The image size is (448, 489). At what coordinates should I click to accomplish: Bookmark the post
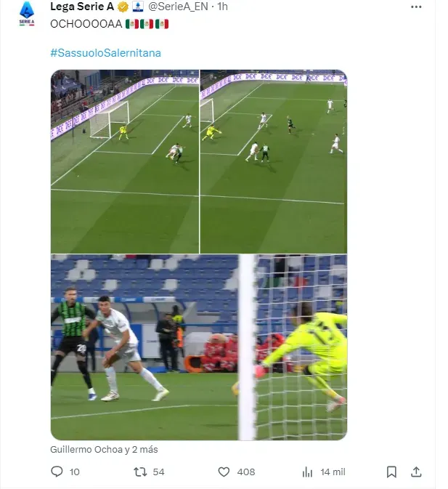click(391, 472)
